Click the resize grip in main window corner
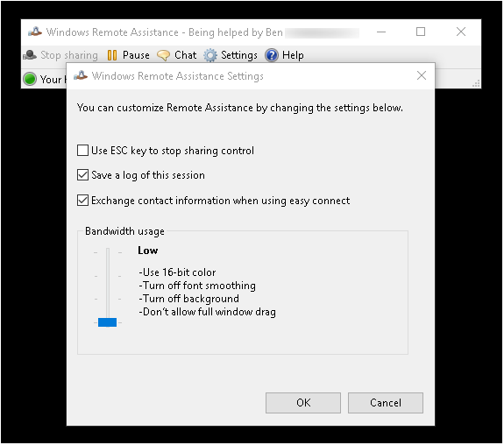 pos(476,83)
